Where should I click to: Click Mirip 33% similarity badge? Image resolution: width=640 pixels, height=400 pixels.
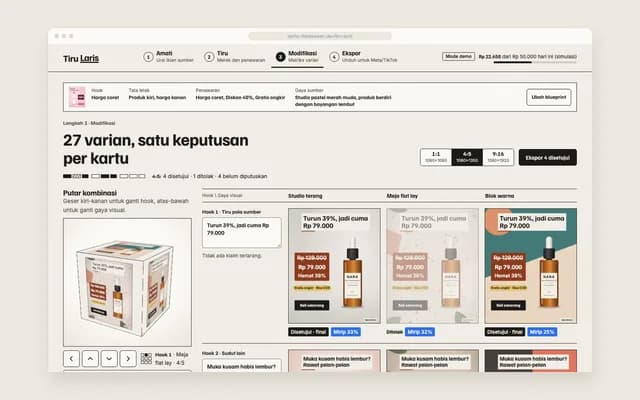(346, 332)
